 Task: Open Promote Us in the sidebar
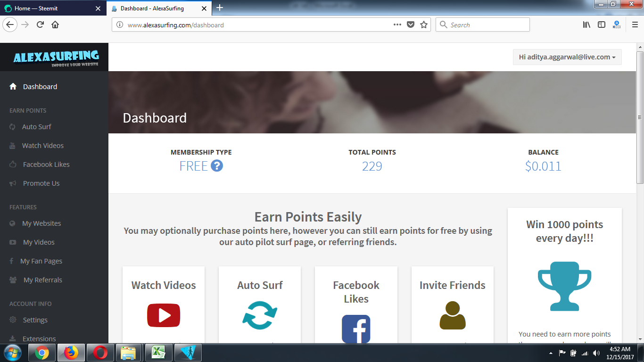coord(41,183)
